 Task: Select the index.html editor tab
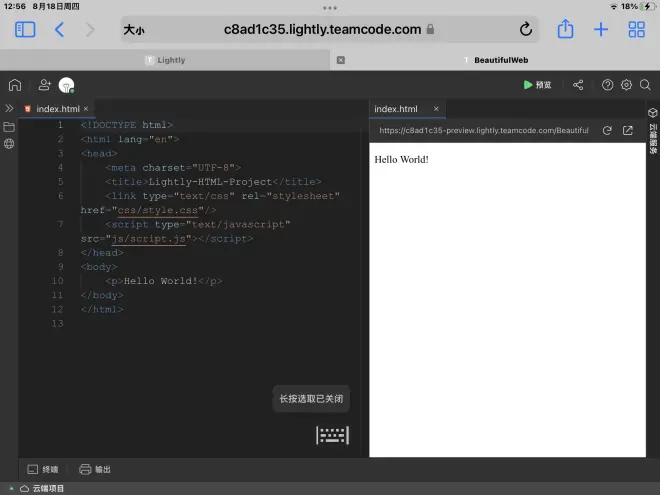coord(58,109)
